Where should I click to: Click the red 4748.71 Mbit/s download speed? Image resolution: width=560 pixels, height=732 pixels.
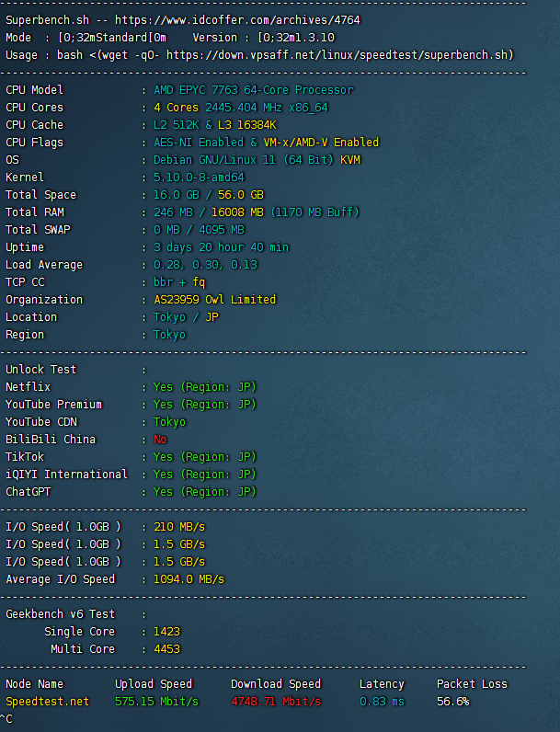coord(276,702)
